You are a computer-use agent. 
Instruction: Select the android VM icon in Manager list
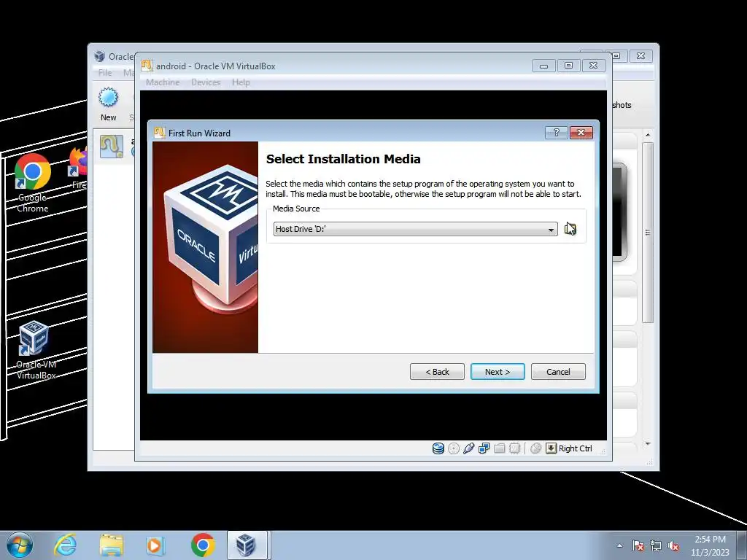112,146
